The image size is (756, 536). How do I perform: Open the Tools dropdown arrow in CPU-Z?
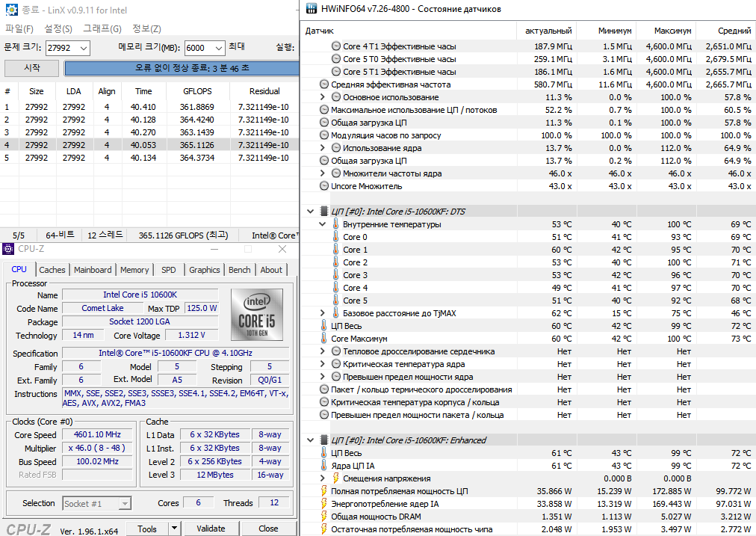tap(175, 529)
